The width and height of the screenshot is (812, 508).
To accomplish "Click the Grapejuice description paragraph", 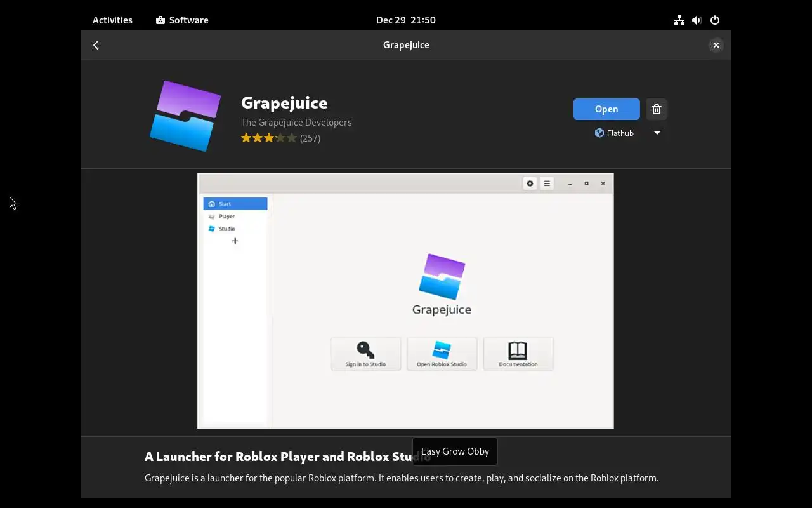I will pos(402,478).
